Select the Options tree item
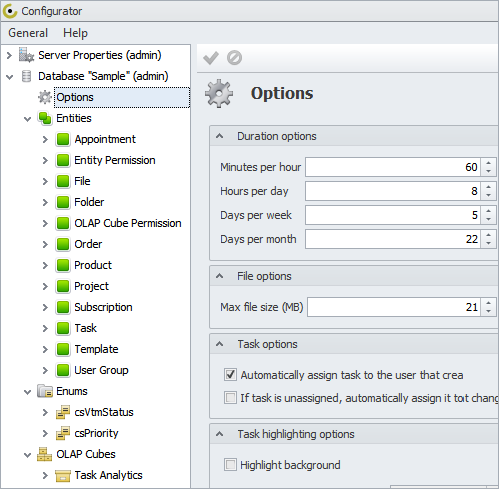The width and height of the screenshot is (499, 489). pyautogui.click(x=122, y=97)
